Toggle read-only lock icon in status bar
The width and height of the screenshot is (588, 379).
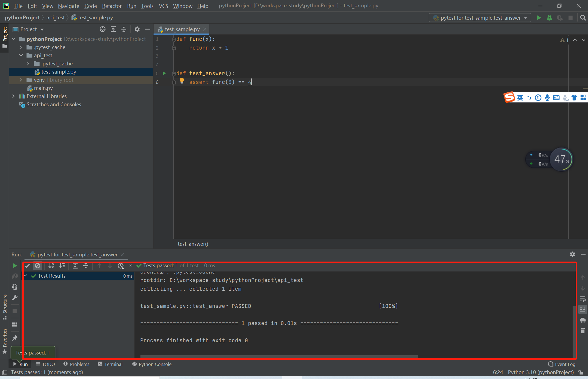tap(581, 372)
